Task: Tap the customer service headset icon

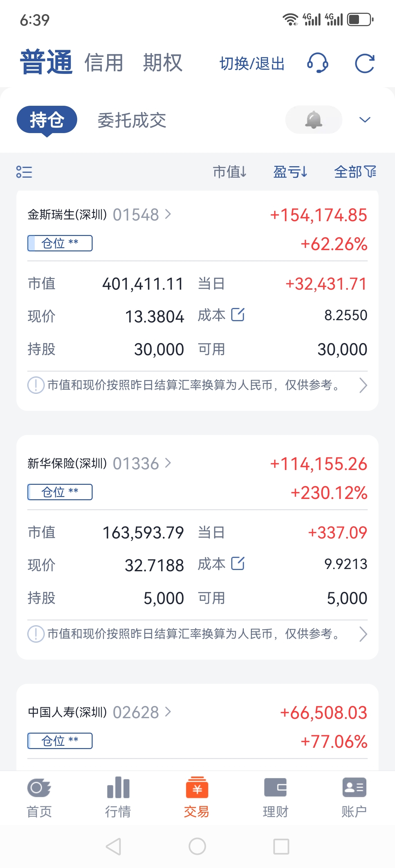Action: click(x=317, y=63)
